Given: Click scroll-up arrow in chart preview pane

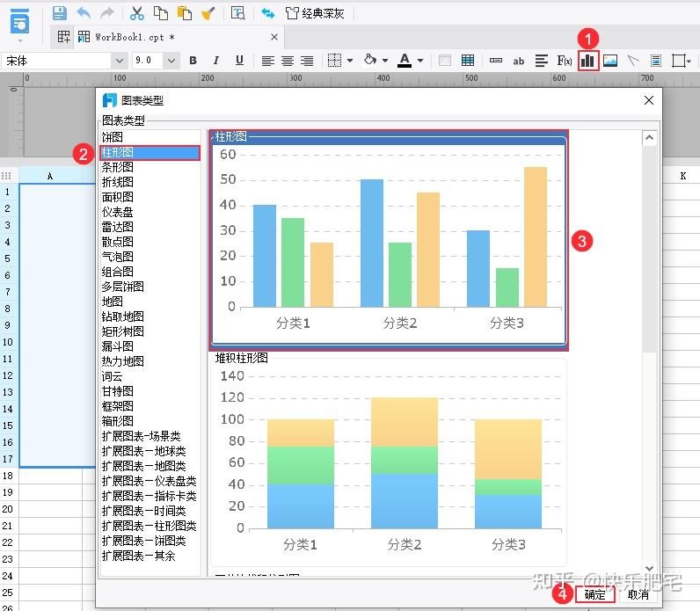Looking at the screenshot, I should coord(650,138).
